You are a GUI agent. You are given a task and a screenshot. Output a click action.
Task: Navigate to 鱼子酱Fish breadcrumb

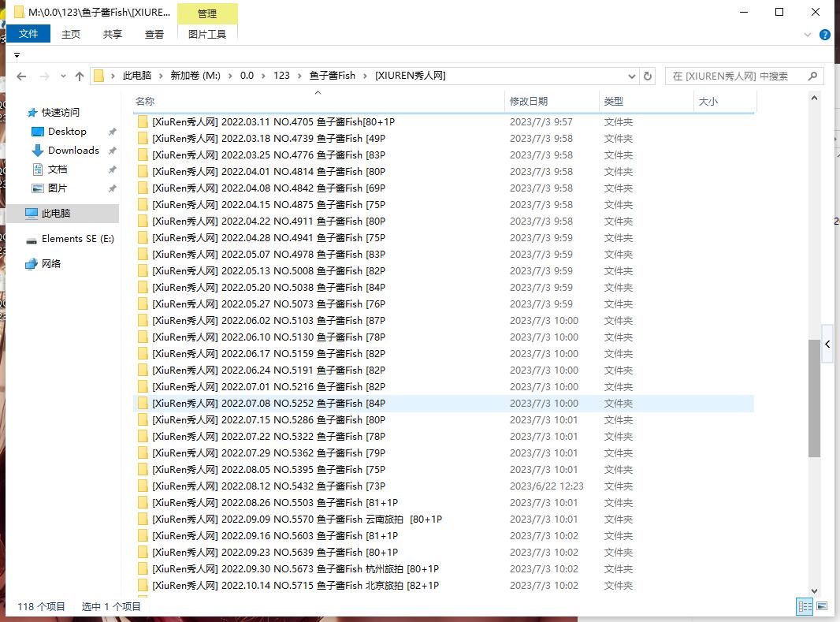[333, 76]
